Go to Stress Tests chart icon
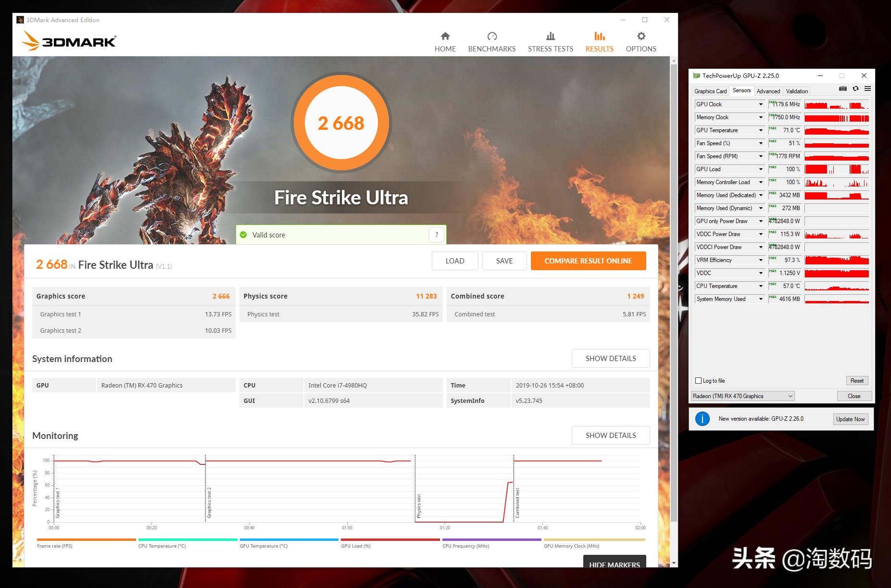Viewport: 891px width, 588px height. [x=550, y=37]
